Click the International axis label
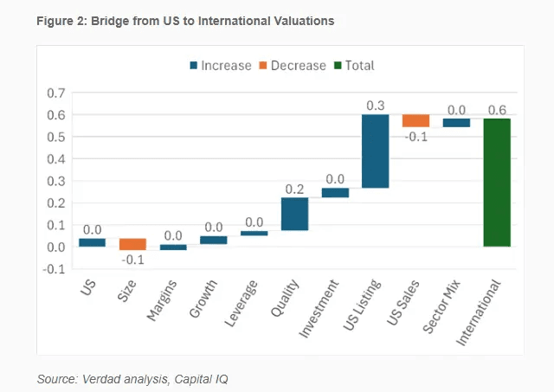 pyautogui.click(x=479, y=312)
